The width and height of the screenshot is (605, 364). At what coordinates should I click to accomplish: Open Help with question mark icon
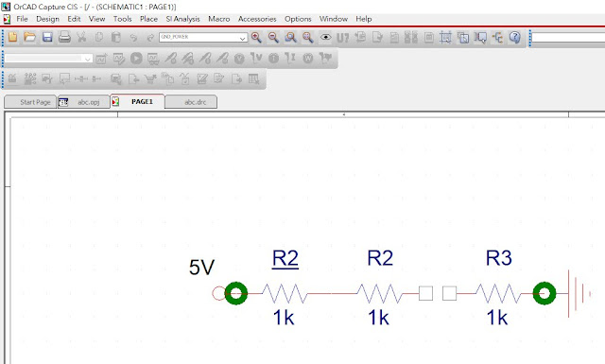(514, 38)
